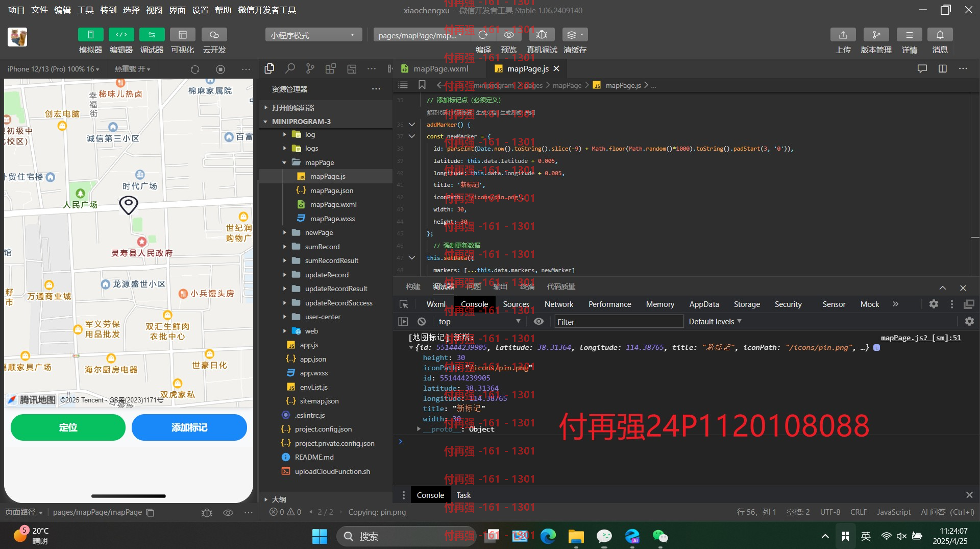Click the map marker pin at 时代广场
980x549 pixels.
(129, 205)
